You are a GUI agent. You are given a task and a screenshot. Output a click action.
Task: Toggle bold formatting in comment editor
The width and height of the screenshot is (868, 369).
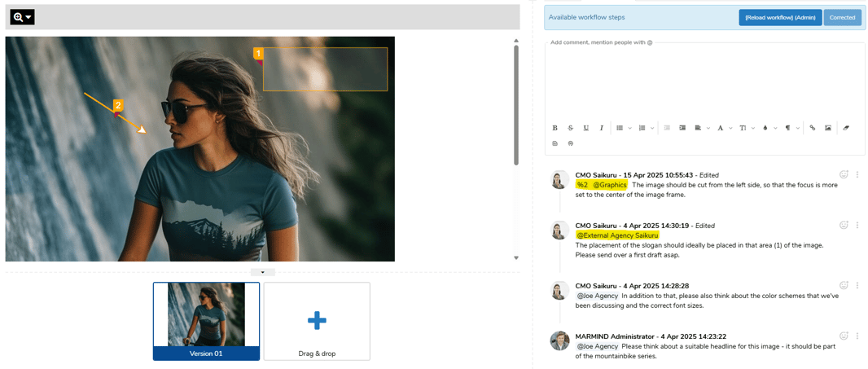pos(555,128)
